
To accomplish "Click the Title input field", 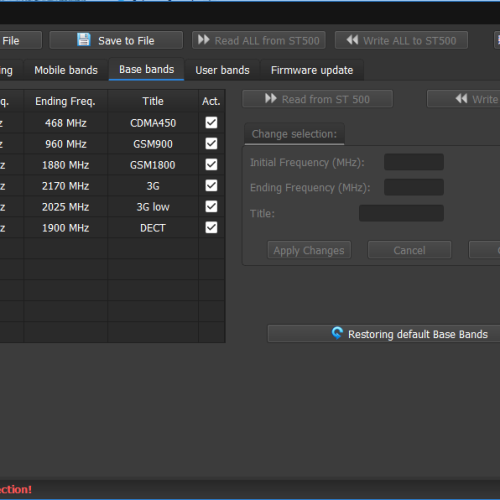I will pos(401,213).
